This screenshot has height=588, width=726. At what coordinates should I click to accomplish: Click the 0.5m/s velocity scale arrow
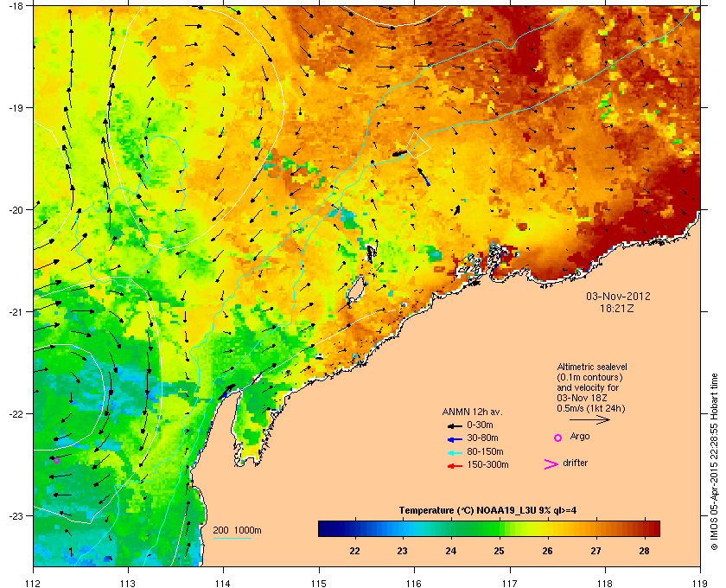click(x=589, y=419)
